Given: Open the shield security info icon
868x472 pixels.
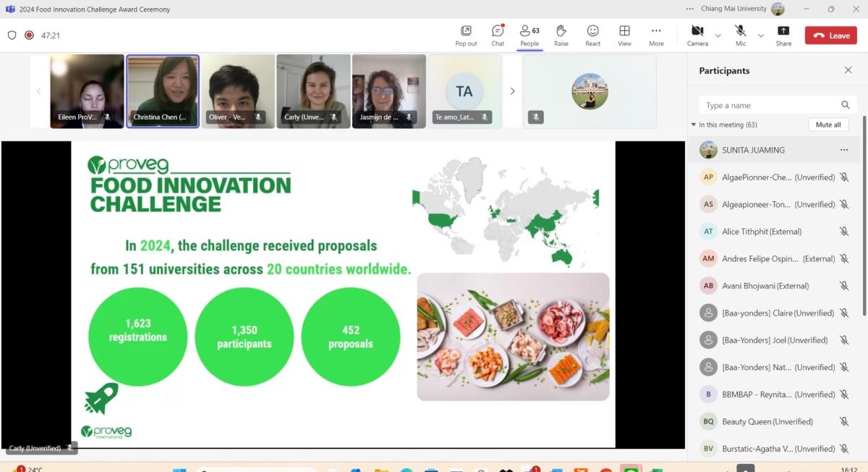Looking at the screenshot, I should pos(12,35).
